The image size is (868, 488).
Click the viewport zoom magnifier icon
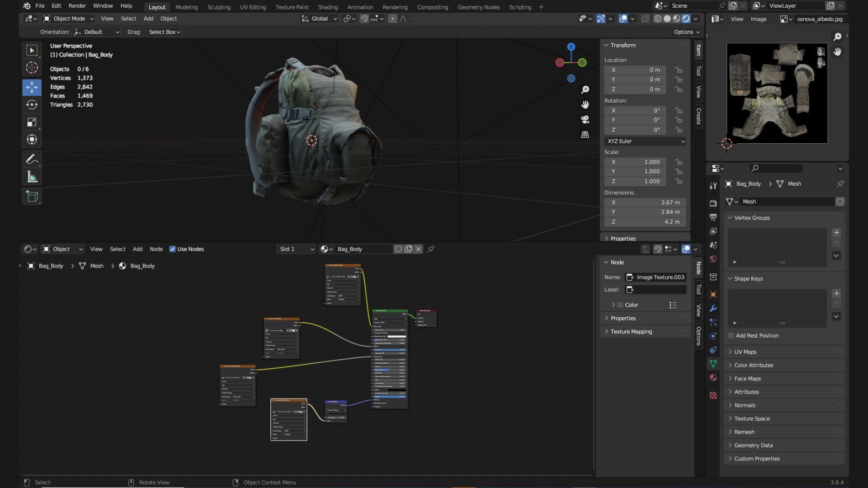(x=585, y=90)
